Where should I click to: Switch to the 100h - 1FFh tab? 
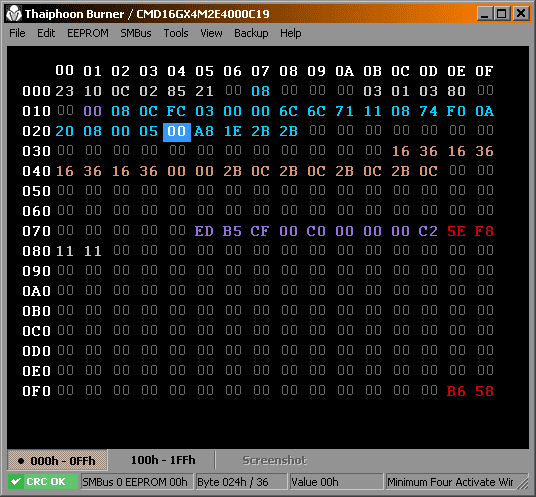point(163,460)
